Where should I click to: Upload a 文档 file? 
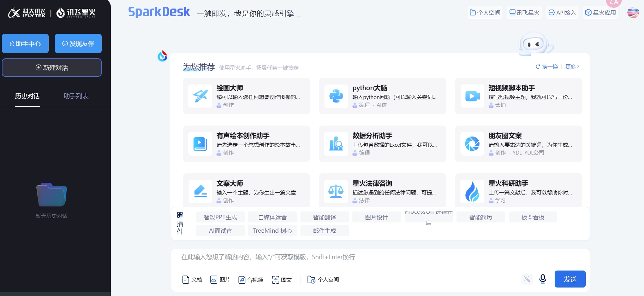(192, 279)
